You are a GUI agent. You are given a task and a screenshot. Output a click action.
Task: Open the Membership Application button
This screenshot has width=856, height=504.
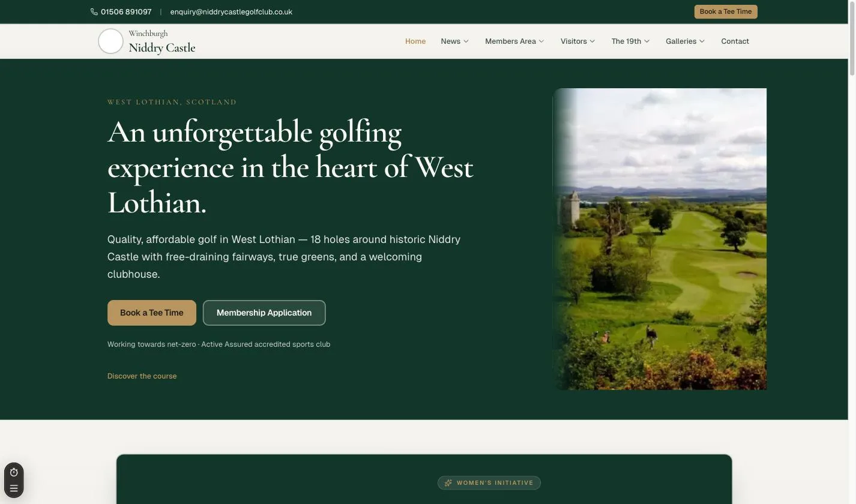[x=264, y=313]
